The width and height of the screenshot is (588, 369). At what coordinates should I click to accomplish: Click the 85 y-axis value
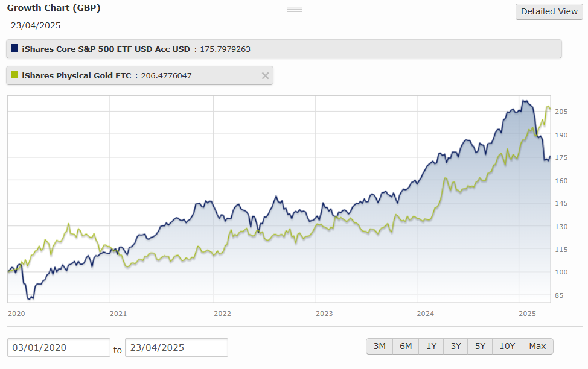[559, 295]
